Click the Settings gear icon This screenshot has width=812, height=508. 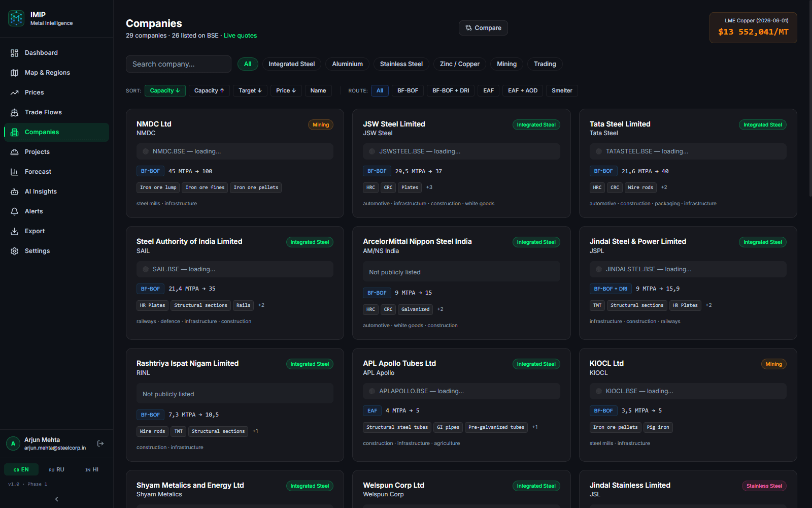[14, 251]
